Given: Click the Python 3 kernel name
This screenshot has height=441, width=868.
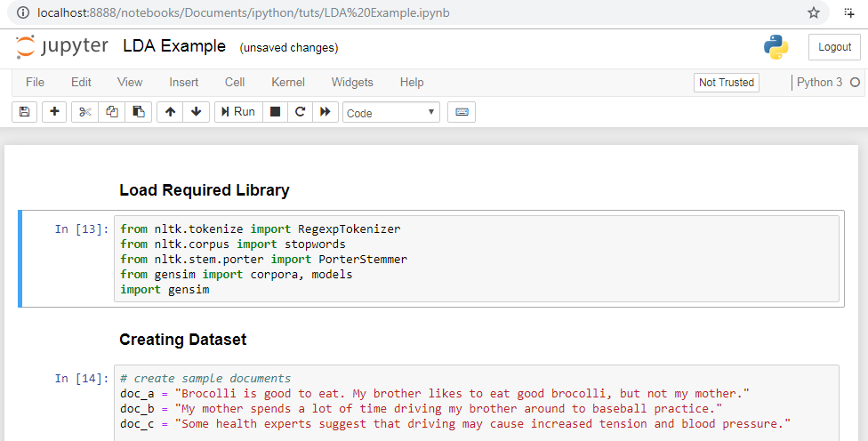Looking at the screenshot, I should [819, 82].
